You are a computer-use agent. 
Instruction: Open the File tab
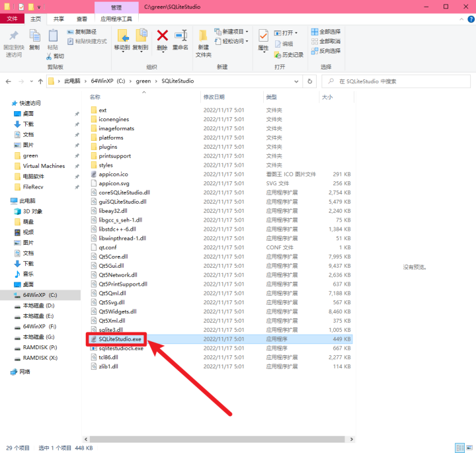[12, 19]
